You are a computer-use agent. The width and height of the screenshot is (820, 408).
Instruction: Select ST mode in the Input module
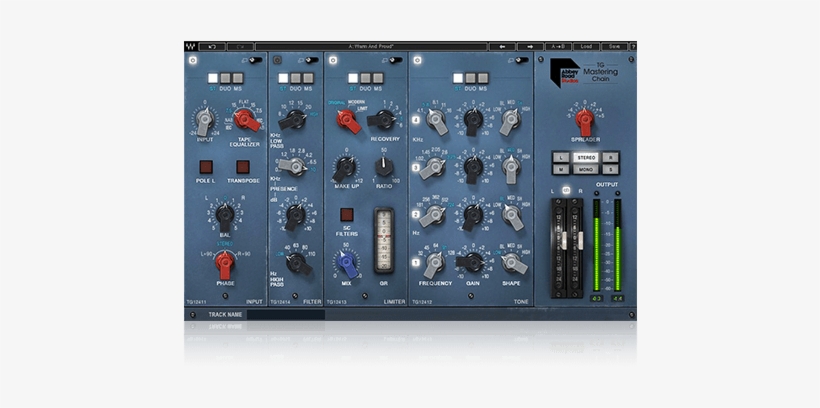[x=213, y=78]
